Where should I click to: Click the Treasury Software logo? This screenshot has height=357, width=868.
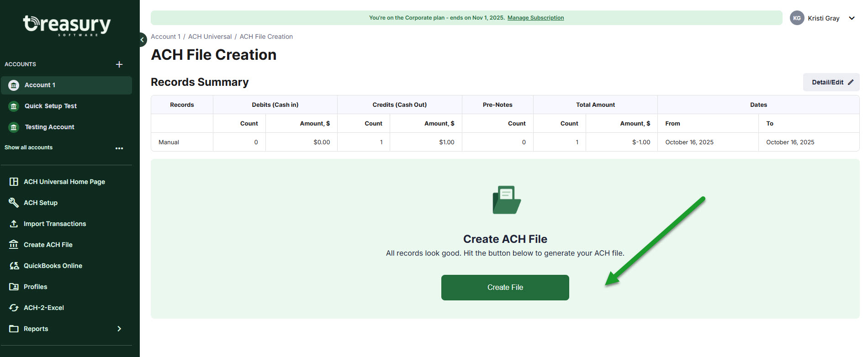click(67, 25)
